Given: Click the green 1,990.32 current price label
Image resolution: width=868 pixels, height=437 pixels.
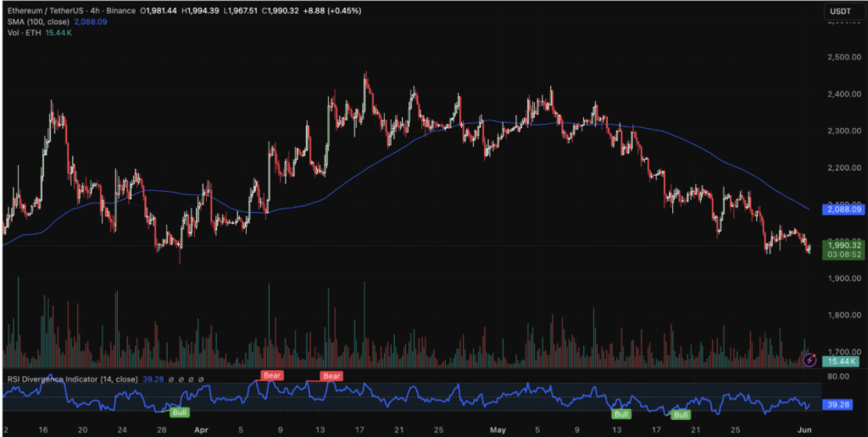Looking at the screenshot, I should (843, 245).
